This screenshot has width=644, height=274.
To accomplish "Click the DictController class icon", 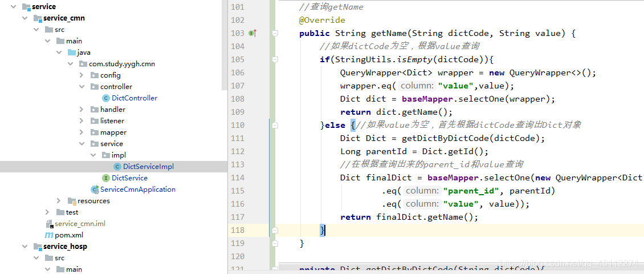I will (x=105, y=98).
